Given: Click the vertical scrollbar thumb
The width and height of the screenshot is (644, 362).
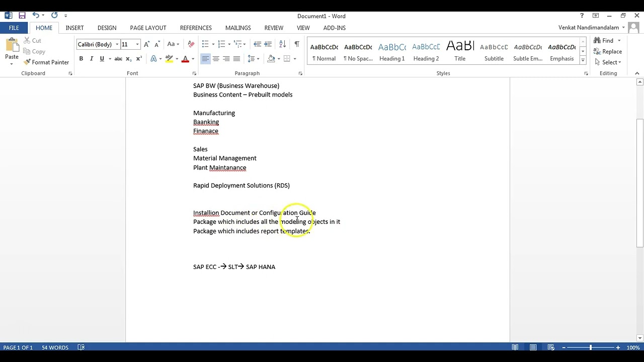Looking at the screenshot, I should tap(639, 183).
